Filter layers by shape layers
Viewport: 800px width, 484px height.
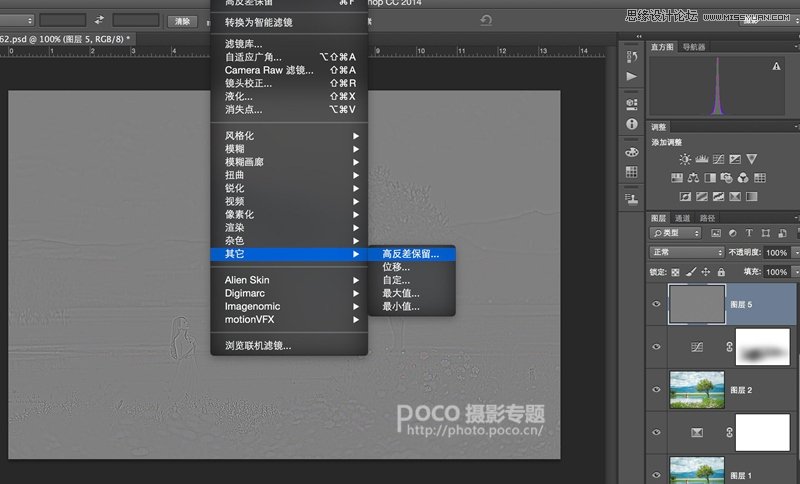[x=765, y=233]
